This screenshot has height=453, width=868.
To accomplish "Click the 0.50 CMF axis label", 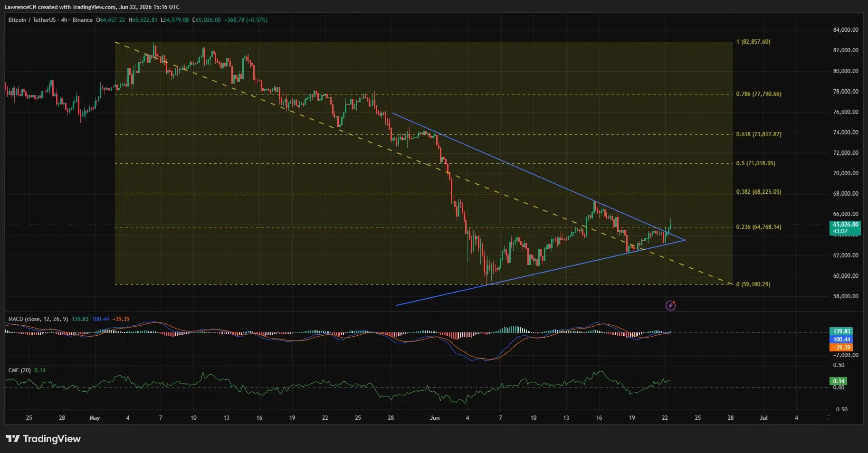I will [839, 365].
